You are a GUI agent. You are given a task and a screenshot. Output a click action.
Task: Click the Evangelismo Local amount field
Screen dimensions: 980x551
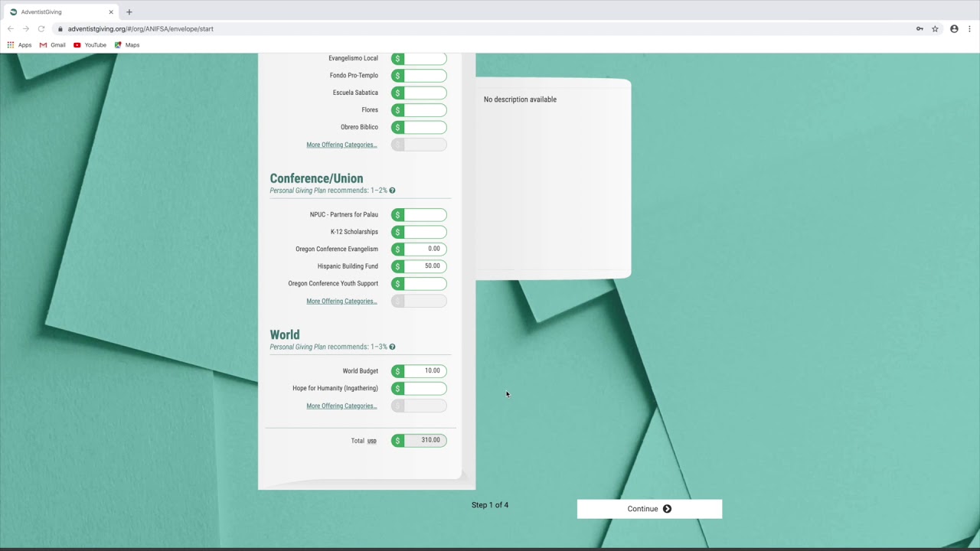419,58
